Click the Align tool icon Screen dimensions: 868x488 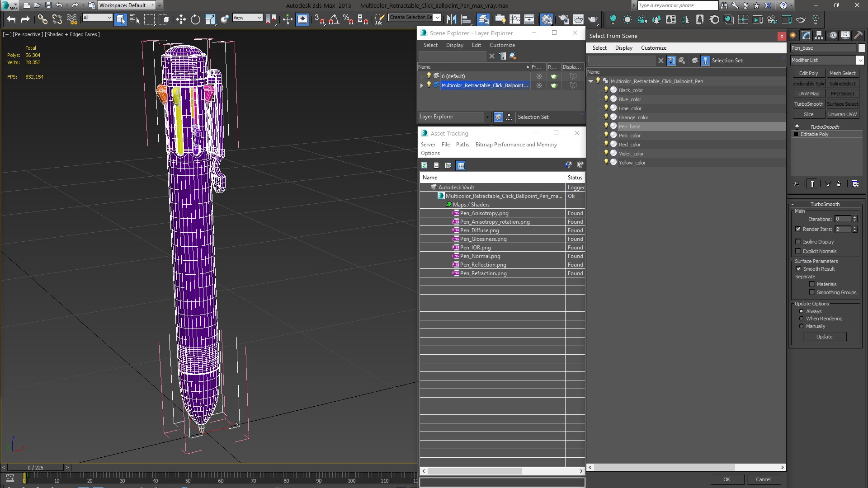pos(466,19)
